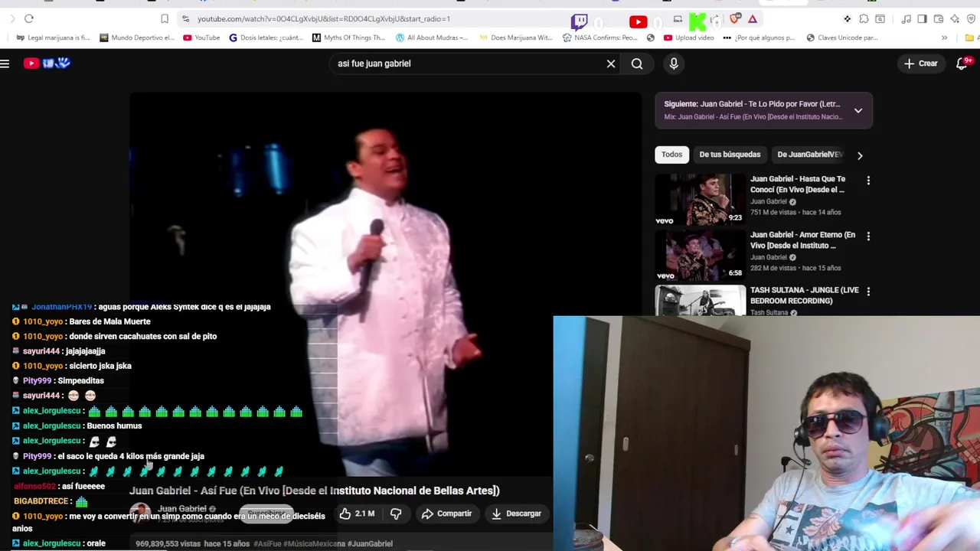Viewport: 980px width, 551px height.
Task: Open the Juan Gabriel channel avatar
Action: point(140,513)
